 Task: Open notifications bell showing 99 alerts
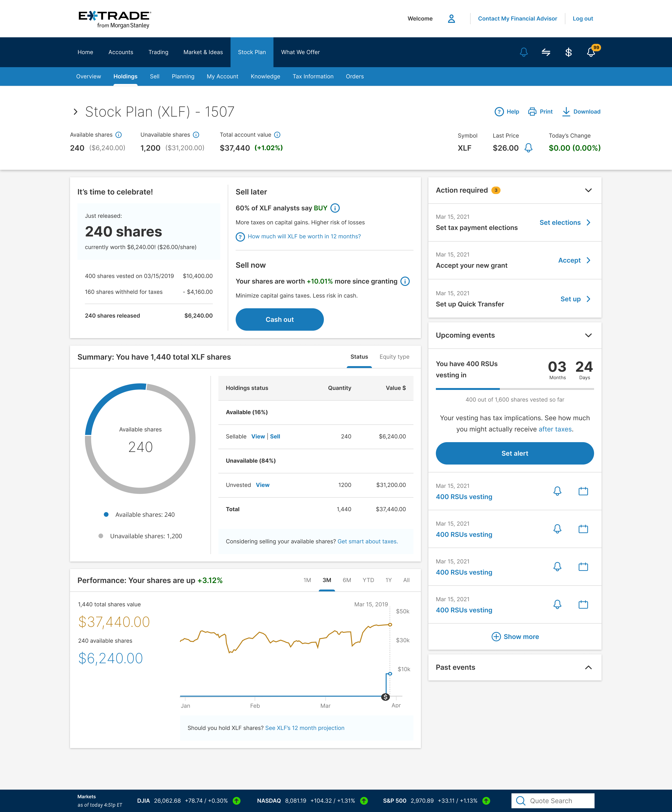tap(591, 53)
